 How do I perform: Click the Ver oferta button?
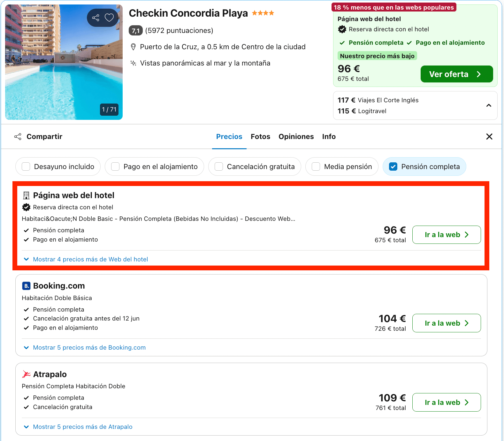pyautogui.click(x=457, y=74)
